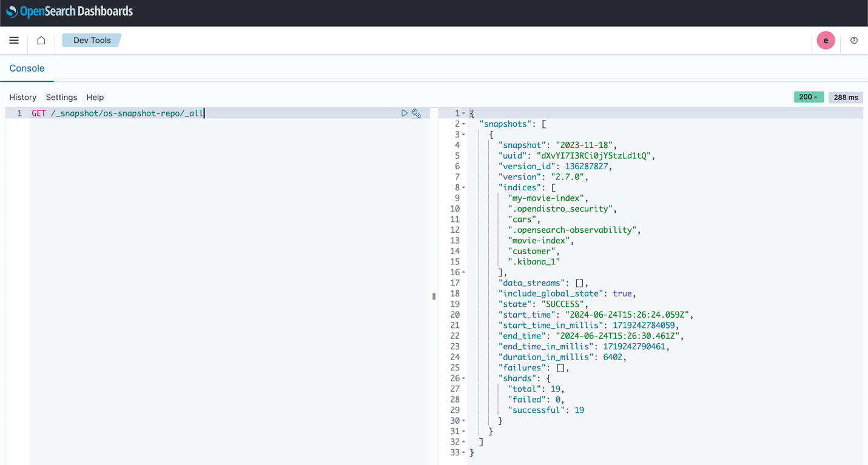Open the History menu item

[23, 98]
